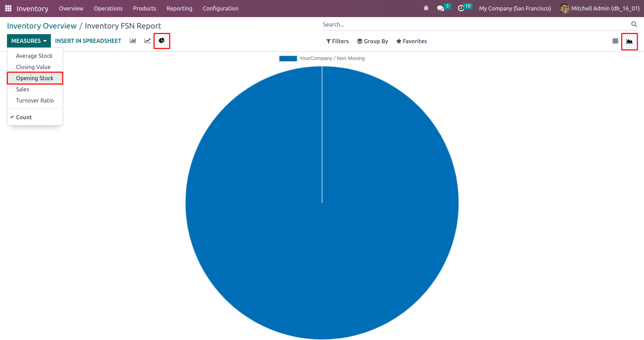This screenshot has width=644, height=340.
Task: Click into the Search field
Action: (476, 24)
